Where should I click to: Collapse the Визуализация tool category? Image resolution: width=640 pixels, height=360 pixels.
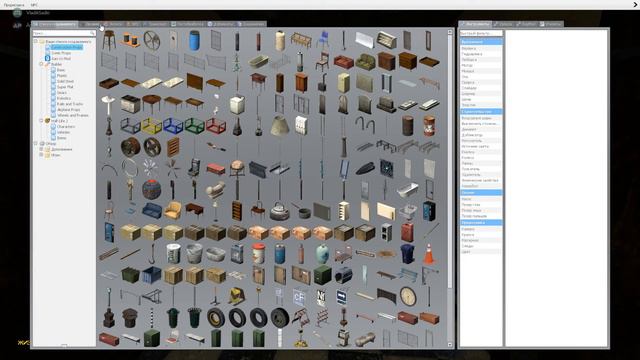[481, 222]
